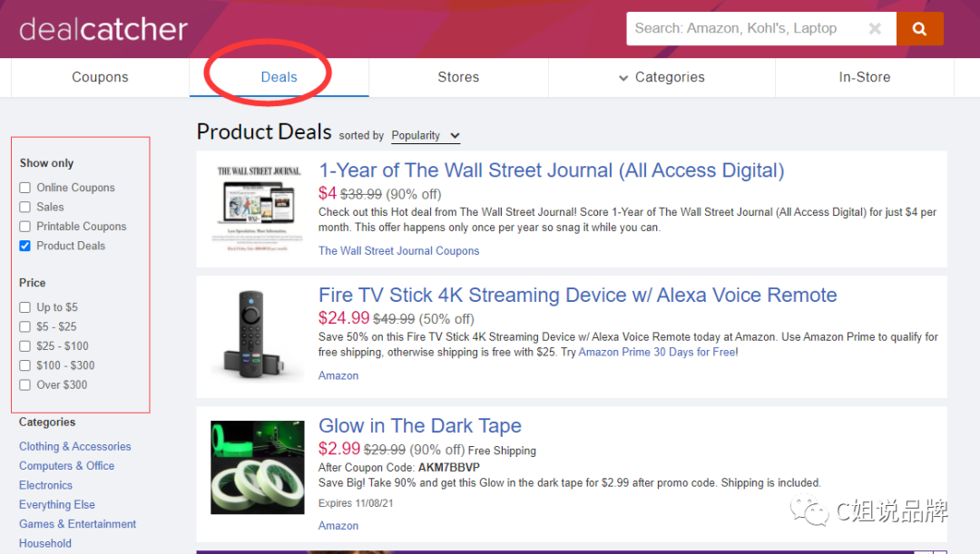This screenshot has width=980, height=554.
Task: Expand the Categories navigation menu
Action: [661, 78]
